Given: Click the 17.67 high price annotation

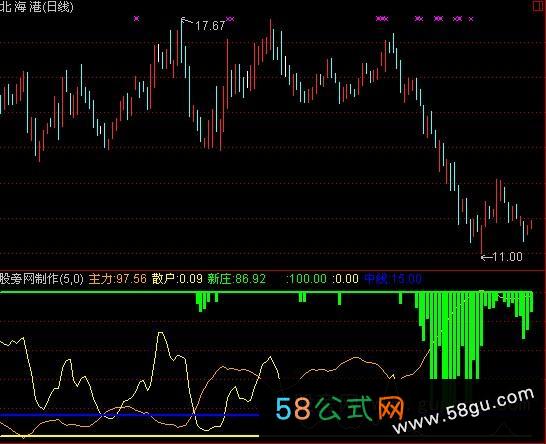Looking at the screenshot, I should [210, 26].
